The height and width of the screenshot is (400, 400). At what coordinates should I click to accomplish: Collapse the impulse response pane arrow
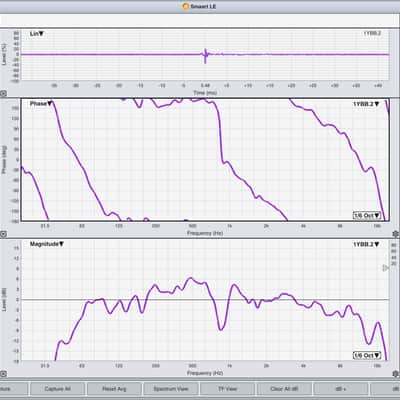click(3, 94)
